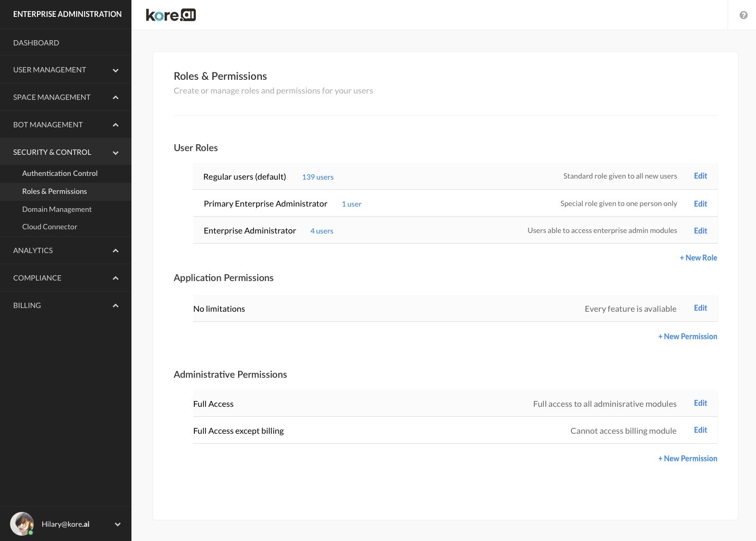Open the help question mark icon
The height and width of the screenshot is (541, 756).
click(x=743, y=15)
